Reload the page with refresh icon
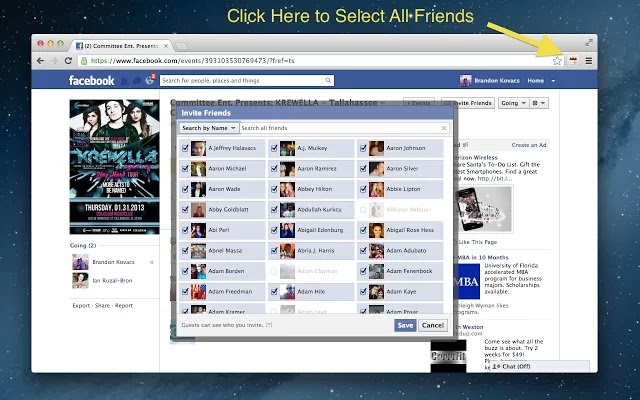The image size is (640, 400). click(x=68, y=61)
